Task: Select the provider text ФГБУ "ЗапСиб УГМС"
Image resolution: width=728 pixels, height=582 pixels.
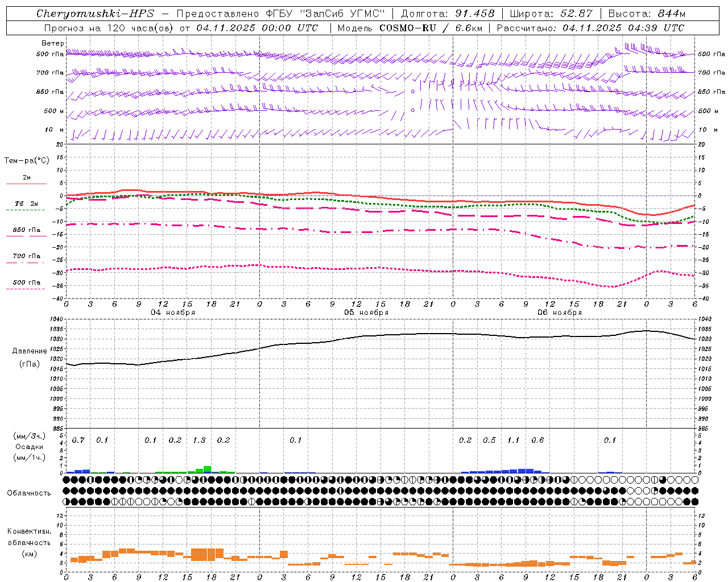Action: [x=325, y=14]
